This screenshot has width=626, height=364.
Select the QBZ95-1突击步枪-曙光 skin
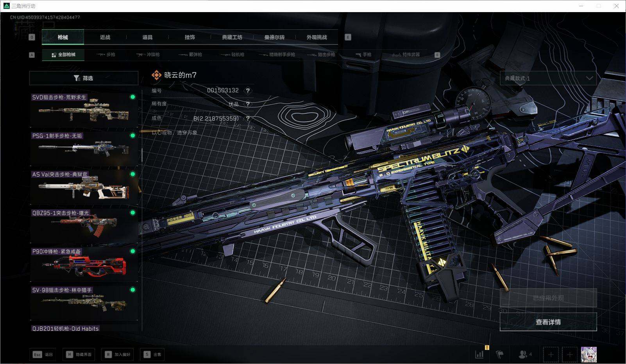point(84,226)
